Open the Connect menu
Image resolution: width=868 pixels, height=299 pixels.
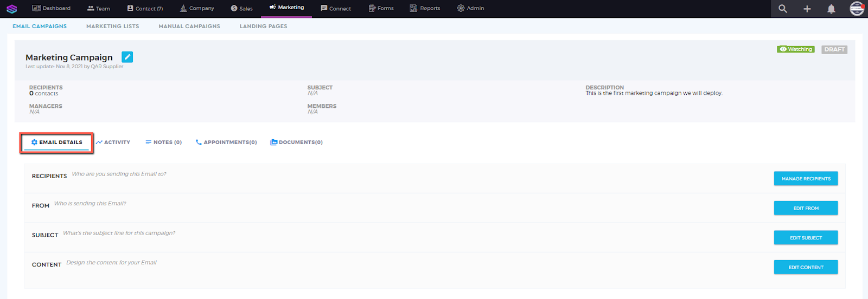coord(336,8)
